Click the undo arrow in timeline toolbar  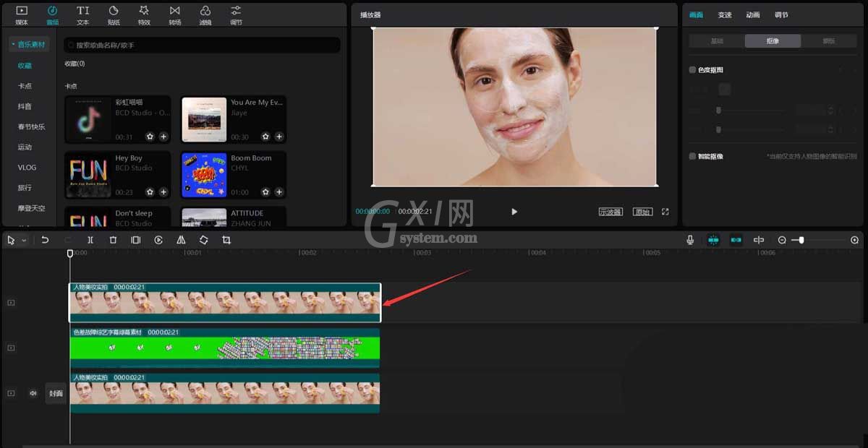(x=45, y=240)
